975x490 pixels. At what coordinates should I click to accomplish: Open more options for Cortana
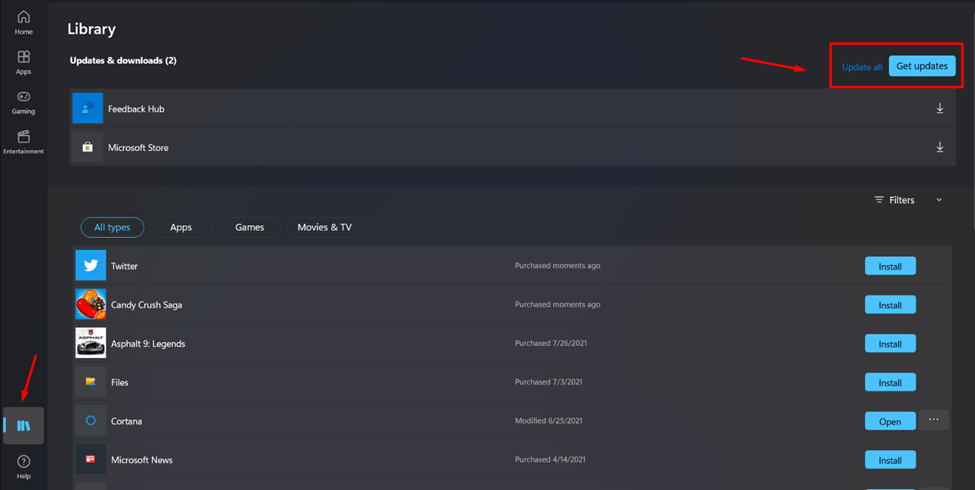coord(933,420)
